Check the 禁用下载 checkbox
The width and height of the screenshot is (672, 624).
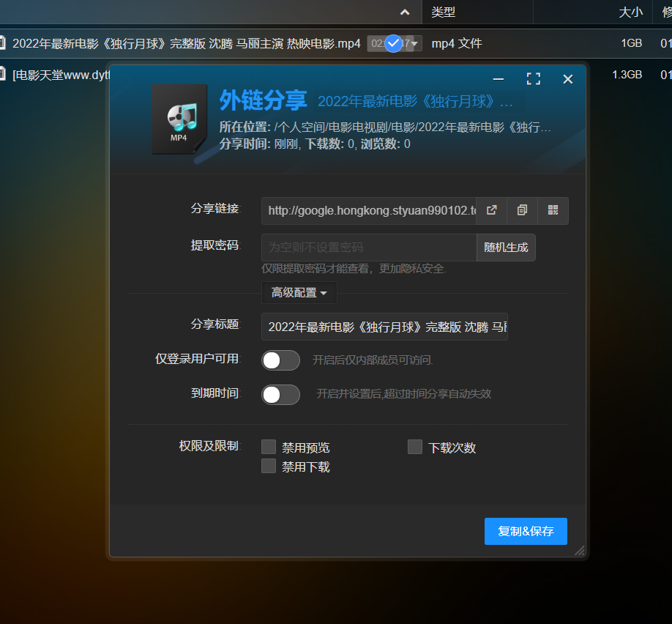click(269, 467)
